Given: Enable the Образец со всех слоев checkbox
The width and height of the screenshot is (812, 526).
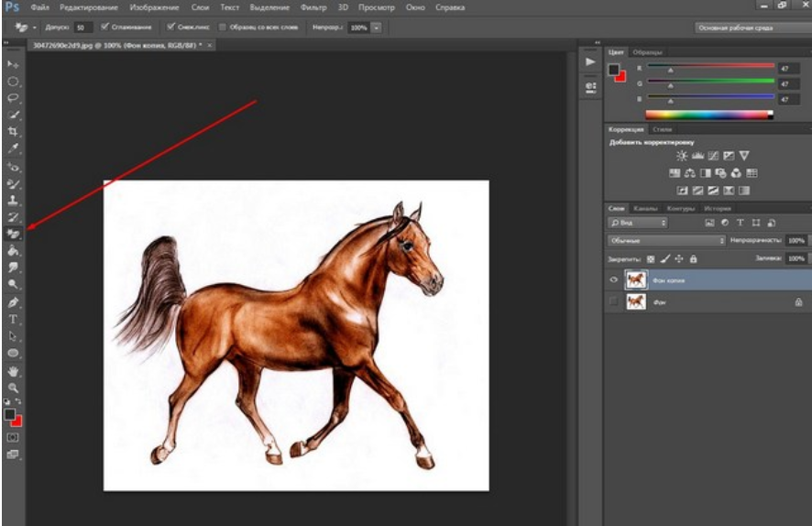Looking at the screenshot, I should (x=223, y=27).
